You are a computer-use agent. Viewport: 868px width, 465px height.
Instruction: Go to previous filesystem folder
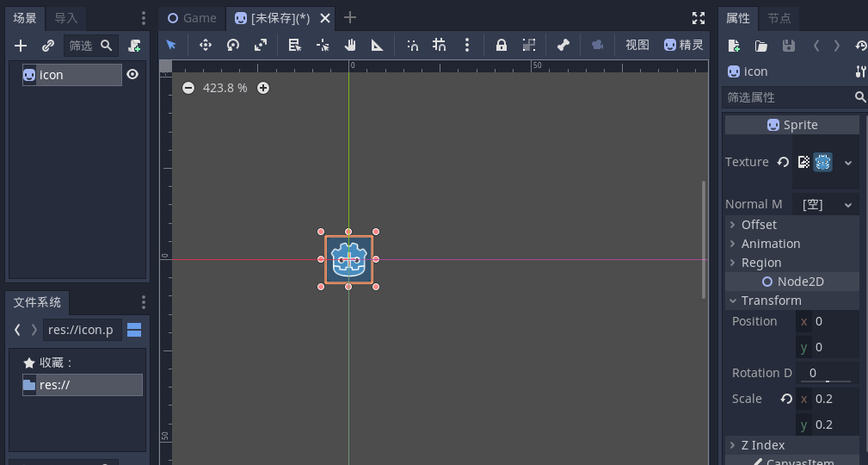(18, 330)
